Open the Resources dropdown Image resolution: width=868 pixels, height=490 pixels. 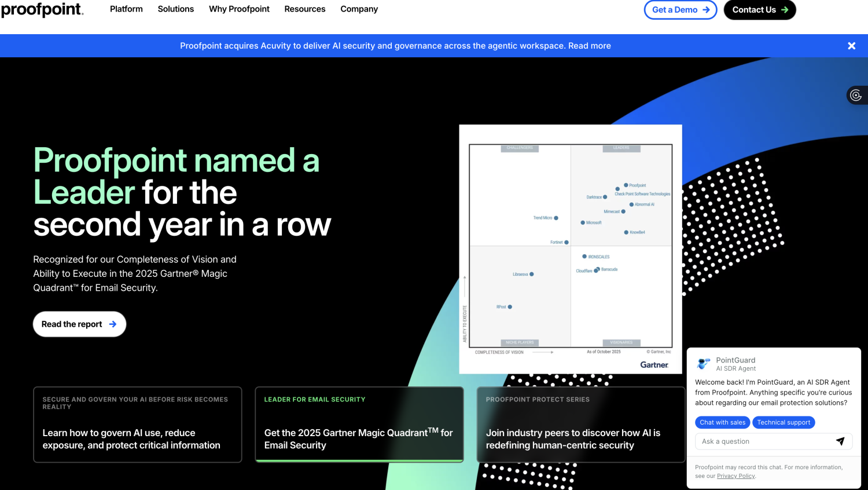pos(304,9)
